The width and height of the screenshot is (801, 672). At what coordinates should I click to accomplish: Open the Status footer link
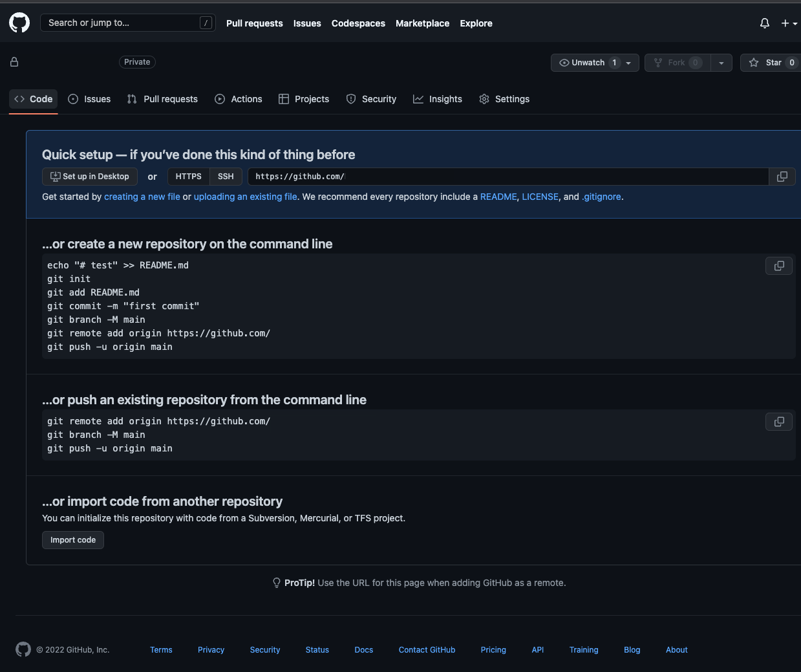tap(317, 650)
